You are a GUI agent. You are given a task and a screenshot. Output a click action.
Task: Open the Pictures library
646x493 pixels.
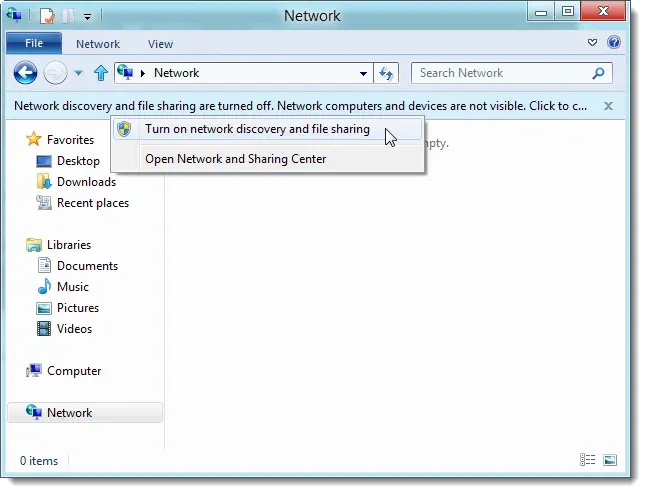pyautogui.click(x=78, y=308)
